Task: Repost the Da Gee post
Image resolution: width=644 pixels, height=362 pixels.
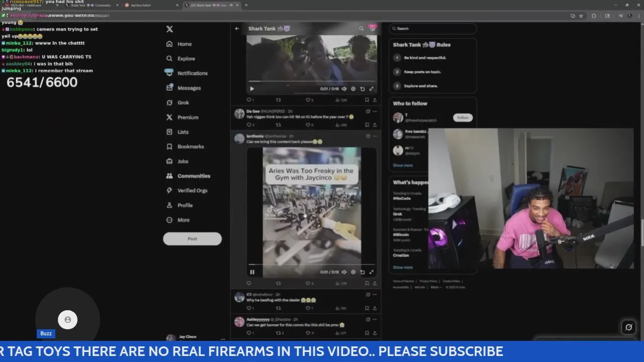Action: (279, 125)
